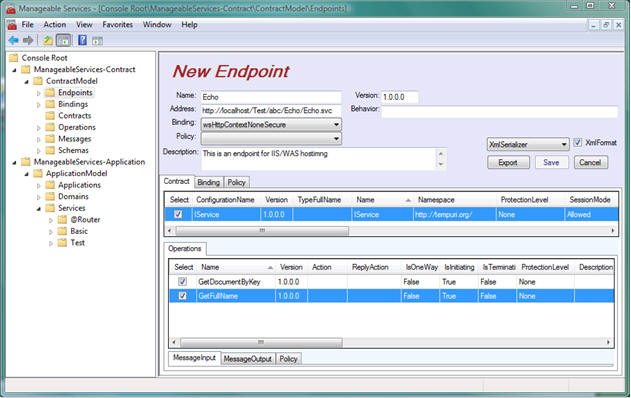The height and width of the screenshot is (398, 631).
Task: Switch to the Binding tab
Action: pos(208,182)
